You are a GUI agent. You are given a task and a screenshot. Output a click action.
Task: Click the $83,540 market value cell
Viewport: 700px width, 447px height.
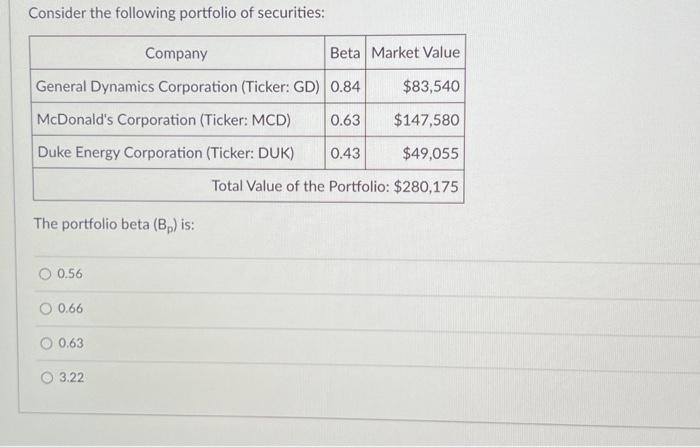(431, 87)
